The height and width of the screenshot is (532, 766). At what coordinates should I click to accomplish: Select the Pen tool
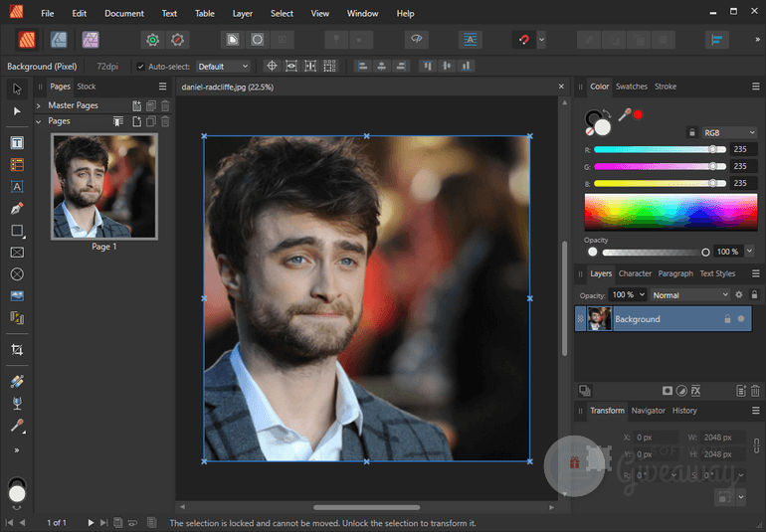(x=17, y=209)
